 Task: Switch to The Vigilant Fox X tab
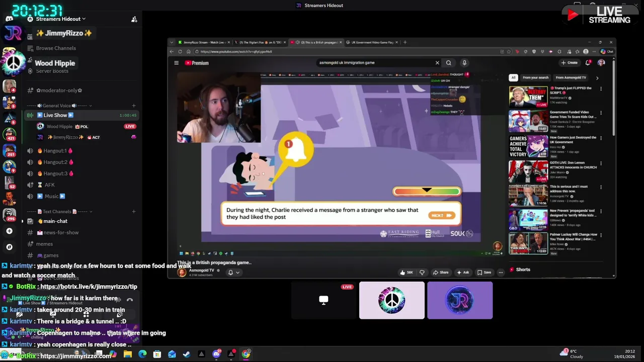261,42
